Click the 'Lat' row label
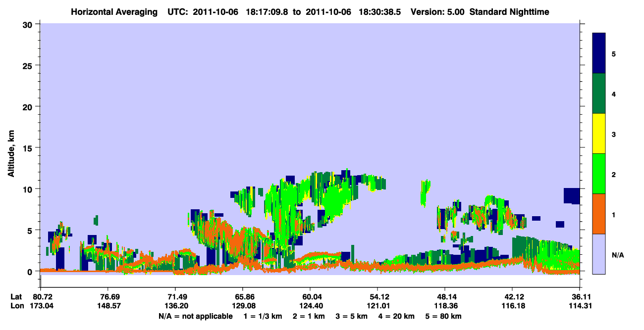644x330 pixels. (15, 297)
